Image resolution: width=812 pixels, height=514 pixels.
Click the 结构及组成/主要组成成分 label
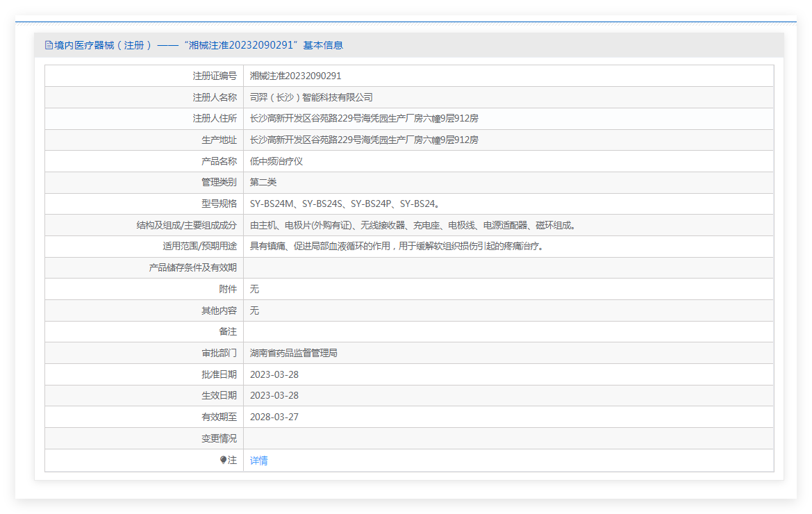[x=186, y=225]
